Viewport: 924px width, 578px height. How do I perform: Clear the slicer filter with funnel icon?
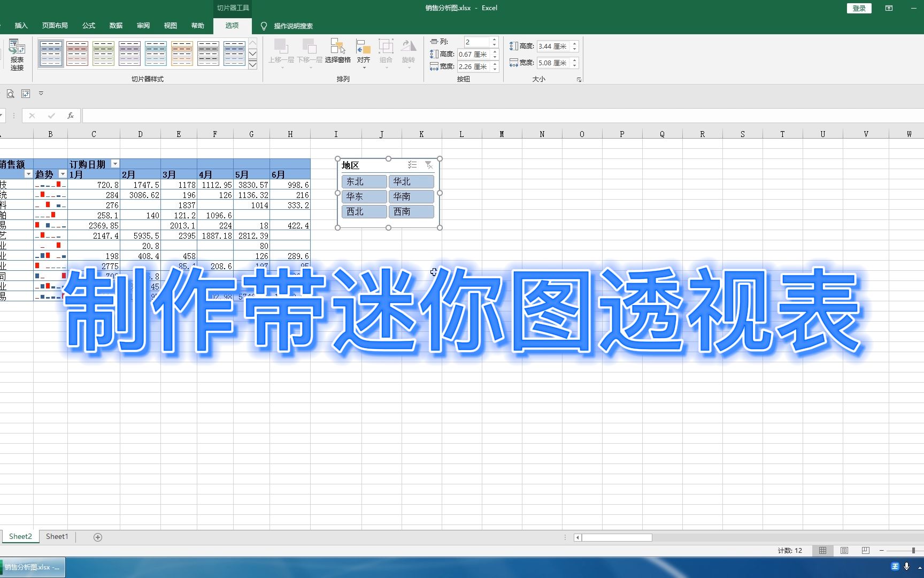point(429,165)
